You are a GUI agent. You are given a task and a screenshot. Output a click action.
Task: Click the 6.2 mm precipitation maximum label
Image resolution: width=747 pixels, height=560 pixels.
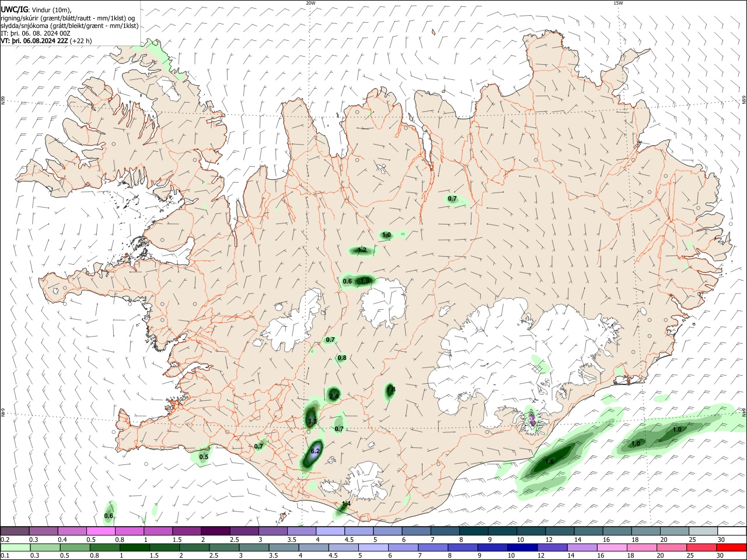click(x=316, y=451)
